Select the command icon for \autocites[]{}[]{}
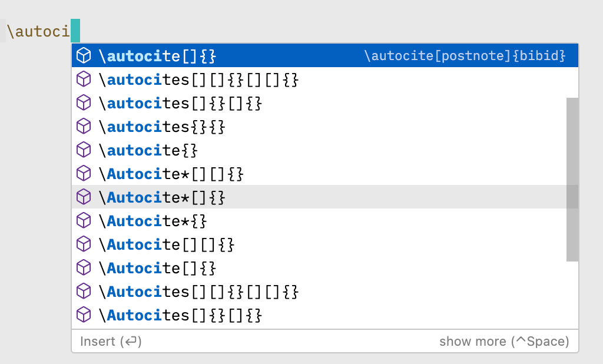Screen dimensions: 603x364 tap(83, 102)
